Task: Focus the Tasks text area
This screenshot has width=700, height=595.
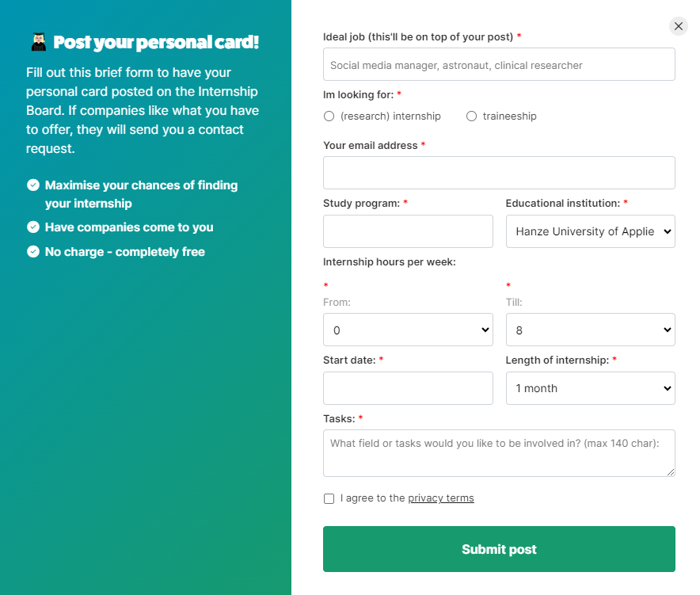Action: 499,453
